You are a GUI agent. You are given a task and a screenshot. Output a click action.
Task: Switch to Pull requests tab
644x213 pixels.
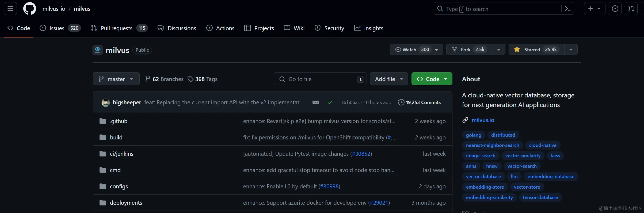[119, 28]
